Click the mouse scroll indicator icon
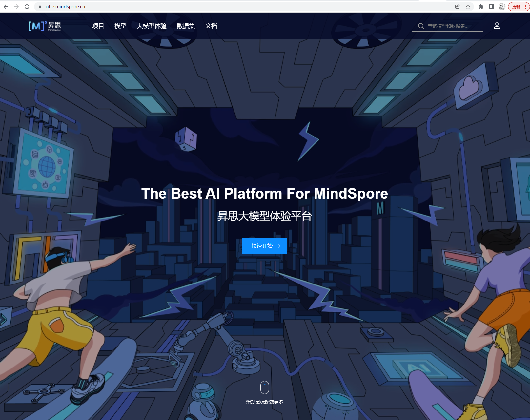This screenshot has height=420, width=530. 265,388
